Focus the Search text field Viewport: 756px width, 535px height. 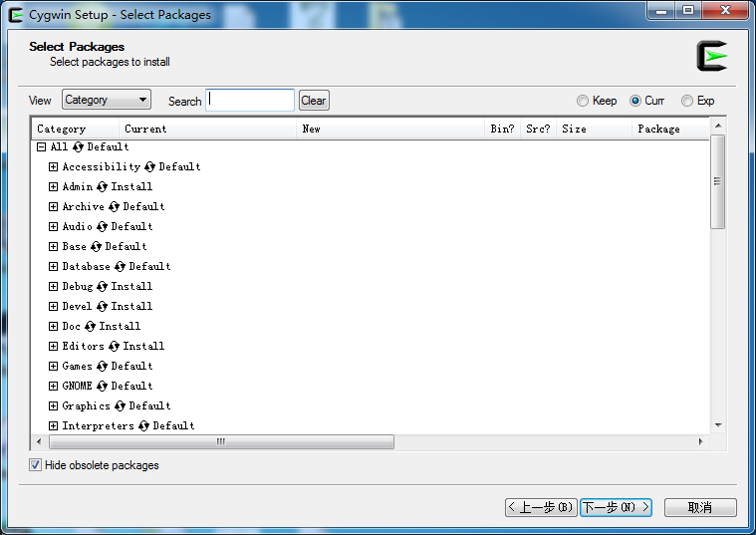tap(250, 100)
